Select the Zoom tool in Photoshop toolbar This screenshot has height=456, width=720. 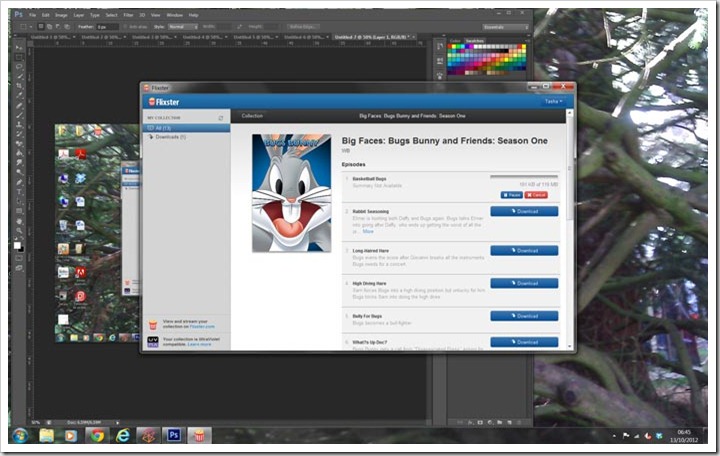19,231
